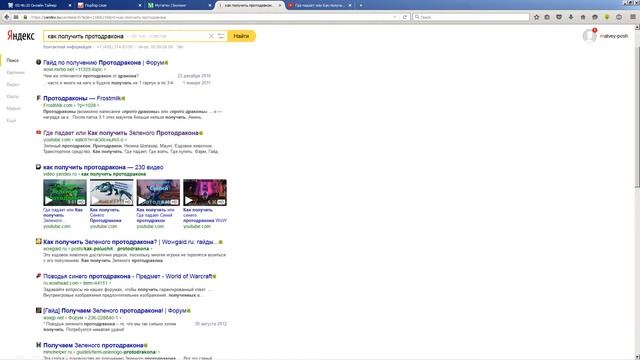Click the Яндекс logo
This screenshot has height=360, width=640.
pos(21,36)
